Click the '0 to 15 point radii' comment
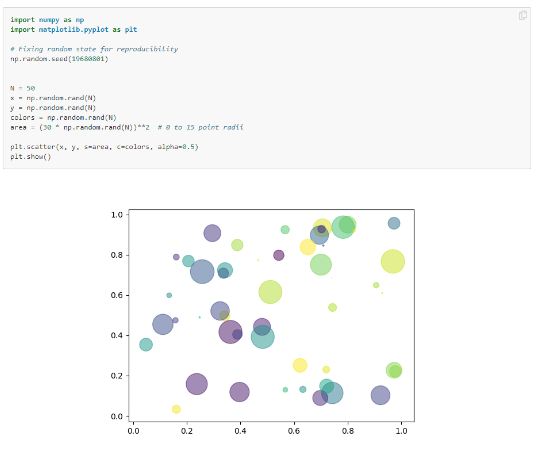The width and height of the screenshot is (540, 453). click(200, 127)
